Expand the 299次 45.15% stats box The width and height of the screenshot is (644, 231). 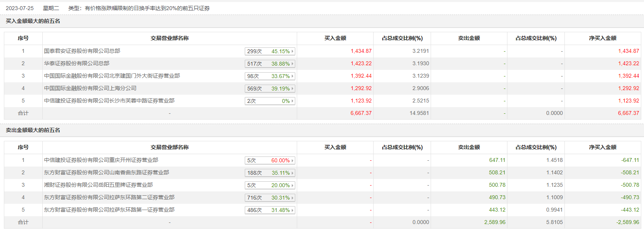(270, 51)
